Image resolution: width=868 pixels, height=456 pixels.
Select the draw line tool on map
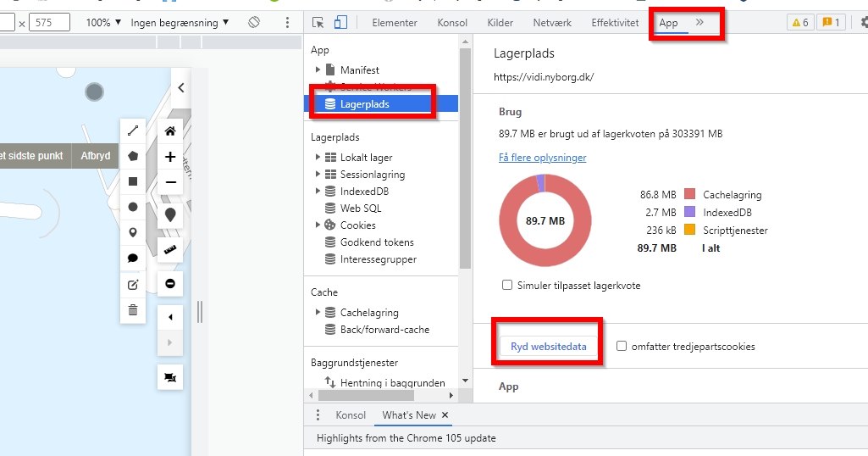133,131
